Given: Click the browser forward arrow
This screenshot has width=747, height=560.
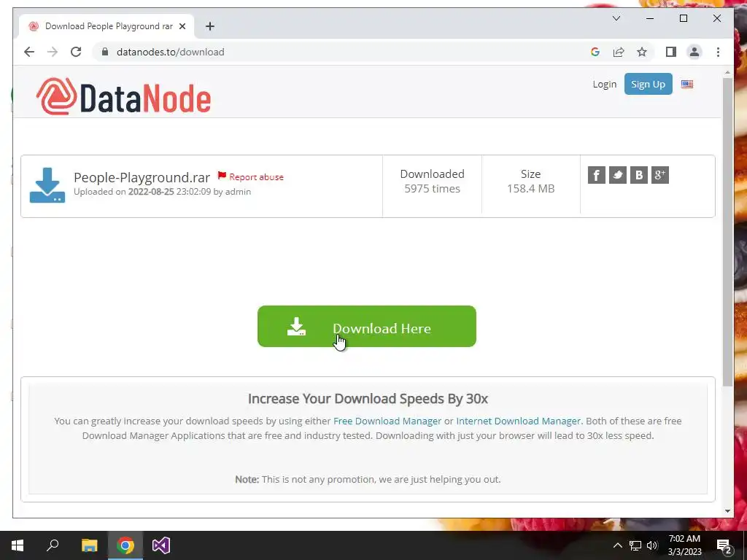Looking at the screenshot, I should click(x=53, y=52).
